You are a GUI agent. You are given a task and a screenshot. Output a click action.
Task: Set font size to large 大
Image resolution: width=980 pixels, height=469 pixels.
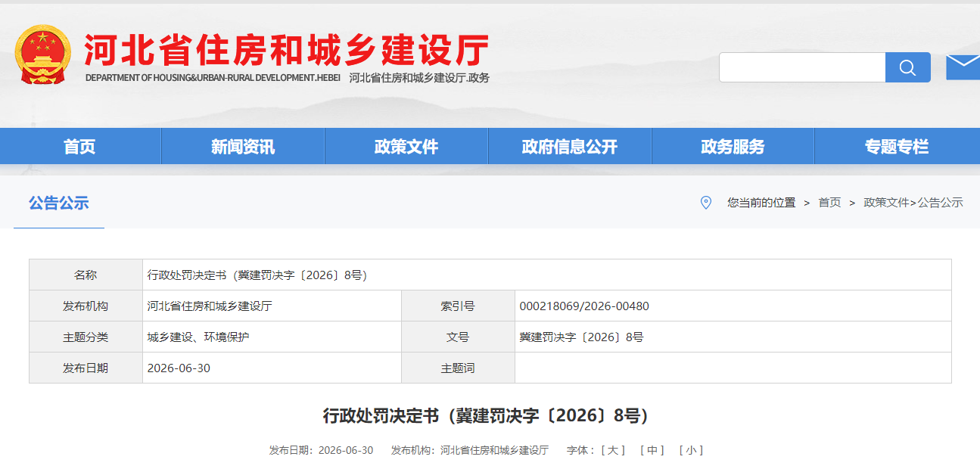tap(613, 450)
